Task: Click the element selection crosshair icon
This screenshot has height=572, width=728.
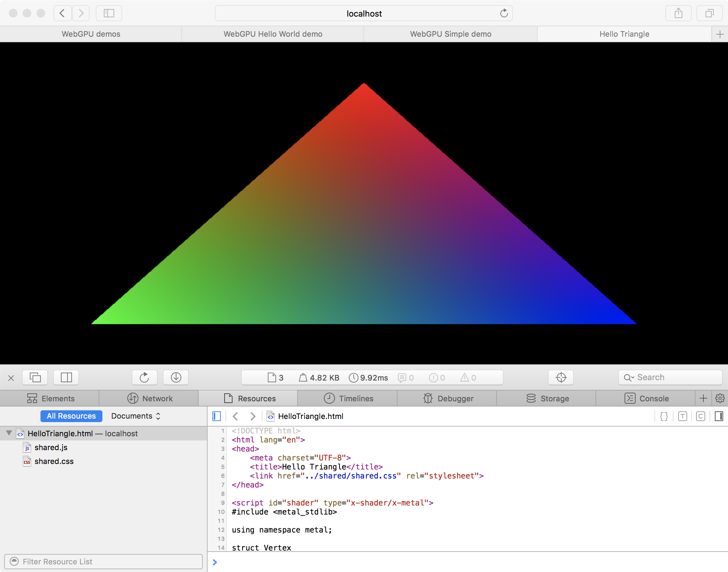Action: pyautogui.click(x=561, y=377)
